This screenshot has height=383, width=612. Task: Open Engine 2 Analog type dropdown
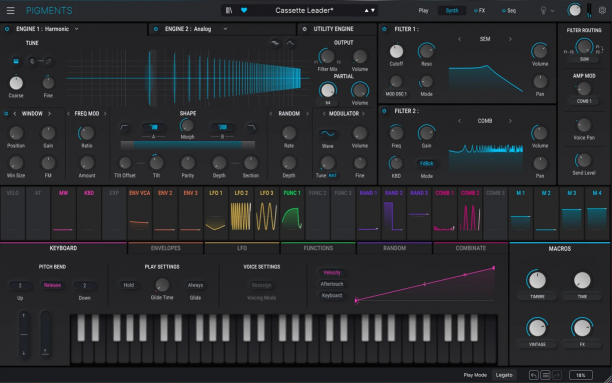pos(225,29)
